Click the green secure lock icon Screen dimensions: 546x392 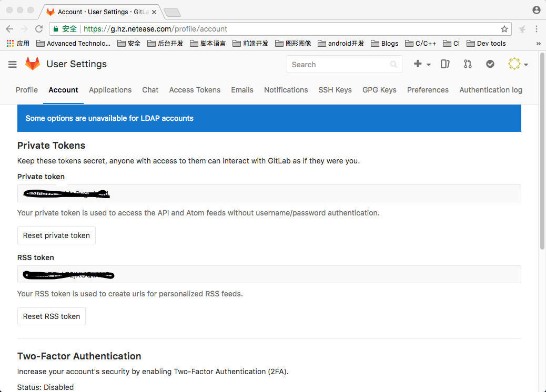(56, 29)
